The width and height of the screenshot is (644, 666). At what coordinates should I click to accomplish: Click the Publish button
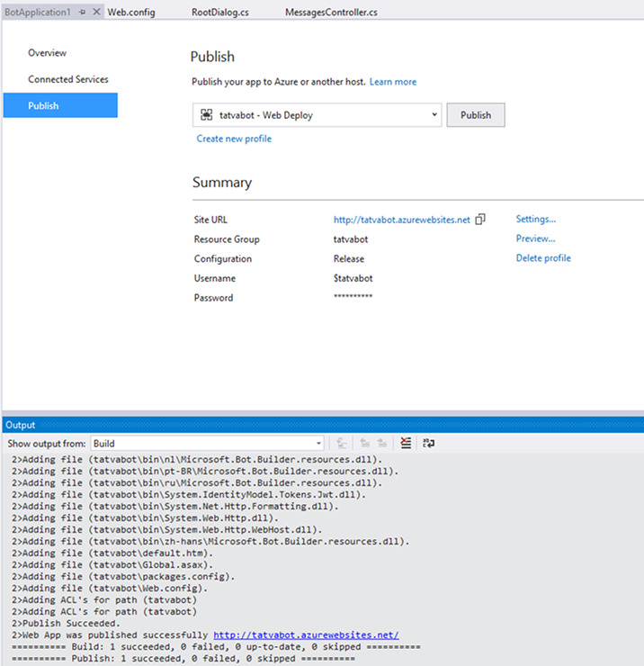click(x=476, y=114)
